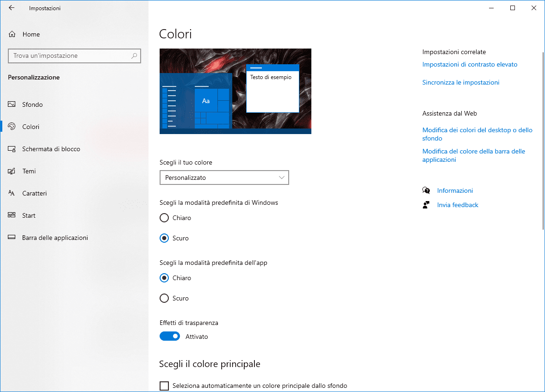Click the Trova un'impostazione search field
This screenshot has width=545, height=392.
(69, 56)
